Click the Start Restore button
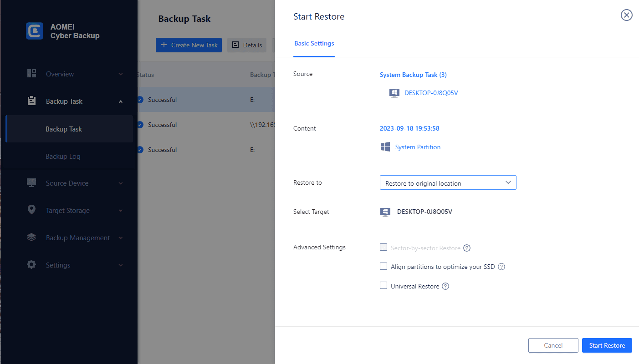The image size is (639, 364). click(x=607, y=345)
